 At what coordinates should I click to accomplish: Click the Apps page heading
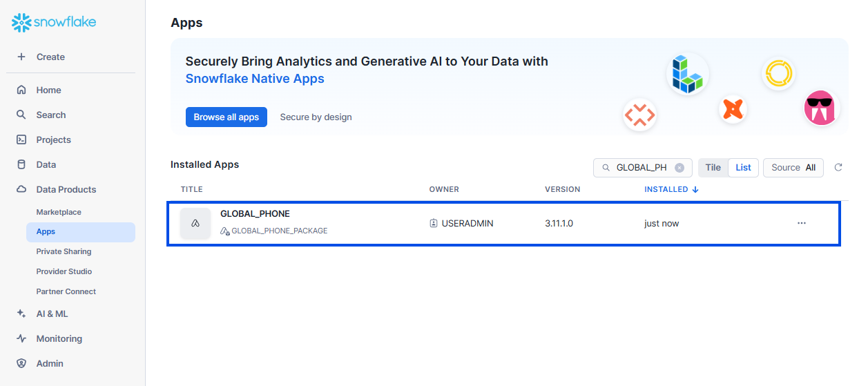[x=186, y=23]
